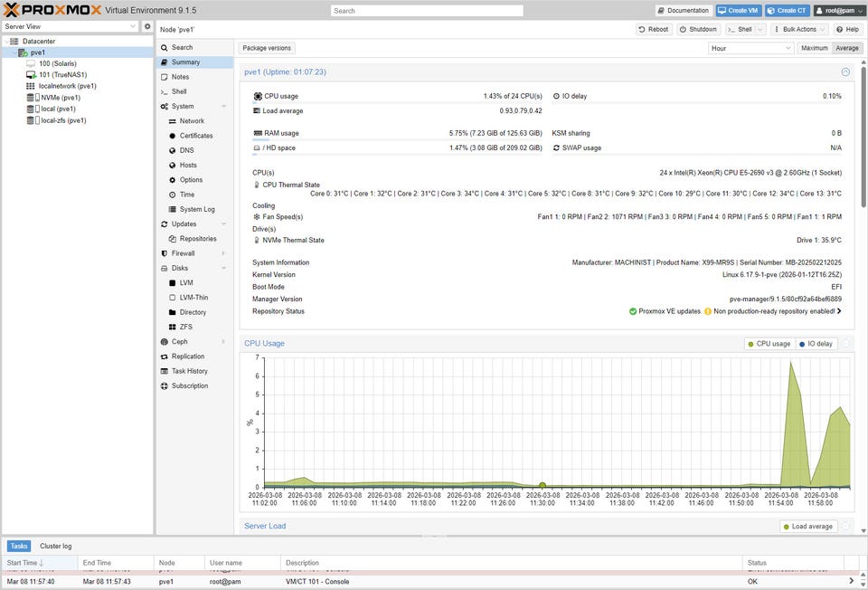Collapse the Datacenter tree node
Viewport: 868px width, 590px height.
6,41
